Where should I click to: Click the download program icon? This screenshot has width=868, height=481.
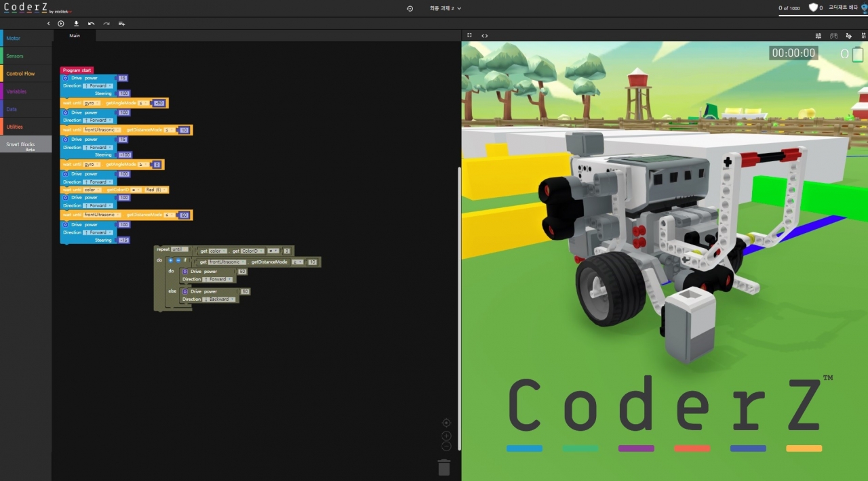click(76, 24)
